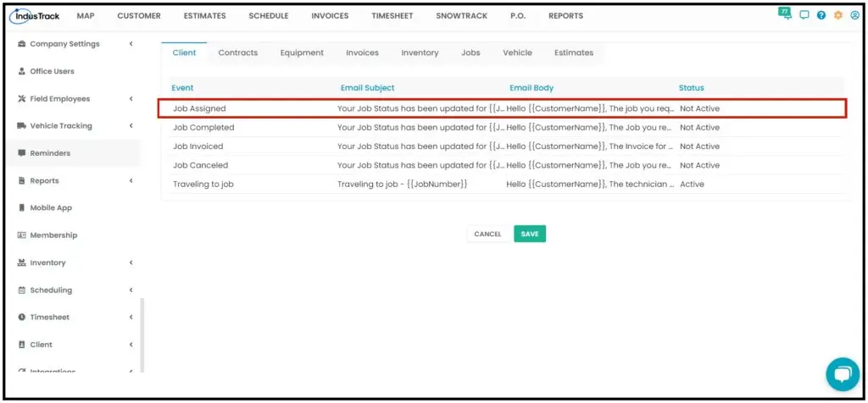Expand Field Employees chevron
Image resolution: width=868 pixels, height=403 pixels.
point(131,99)
